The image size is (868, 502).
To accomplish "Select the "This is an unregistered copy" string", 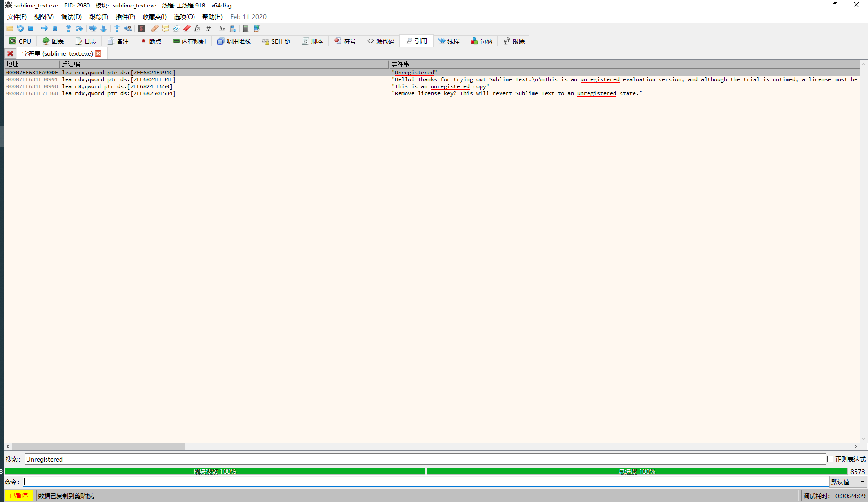I will click(441, 86).
